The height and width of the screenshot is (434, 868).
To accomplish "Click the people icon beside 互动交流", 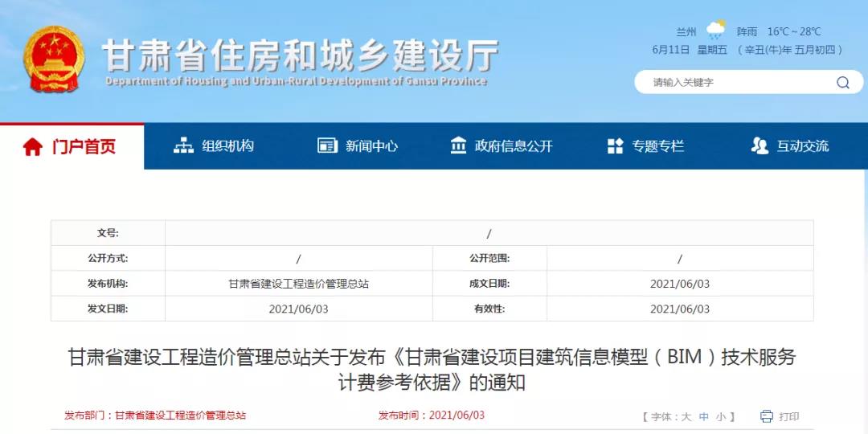I will click(x=759, y=146).
